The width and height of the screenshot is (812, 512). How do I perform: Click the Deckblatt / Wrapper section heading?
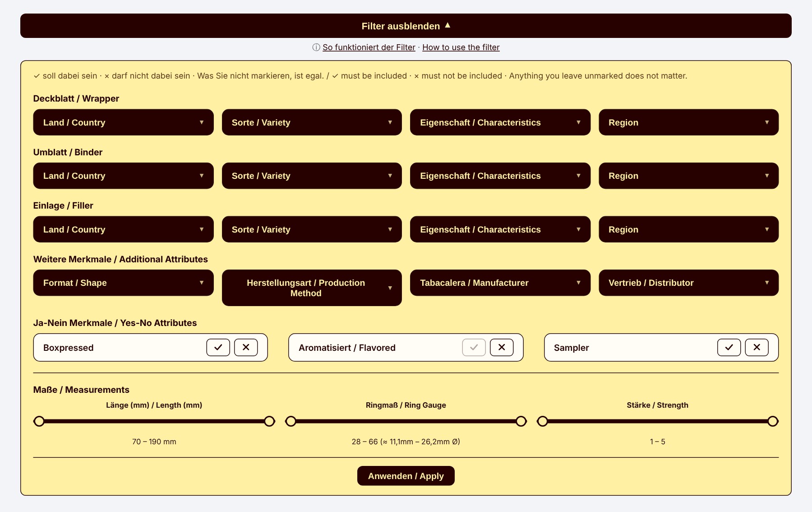[x=76, y=98]
